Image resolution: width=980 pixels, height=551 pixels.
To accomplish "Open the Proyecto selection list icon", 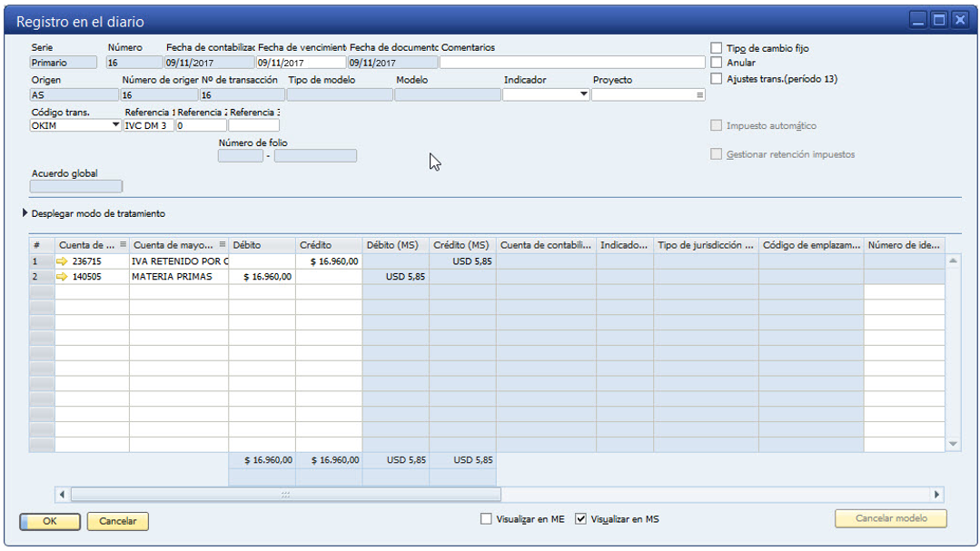I will [x=699, y=94].
